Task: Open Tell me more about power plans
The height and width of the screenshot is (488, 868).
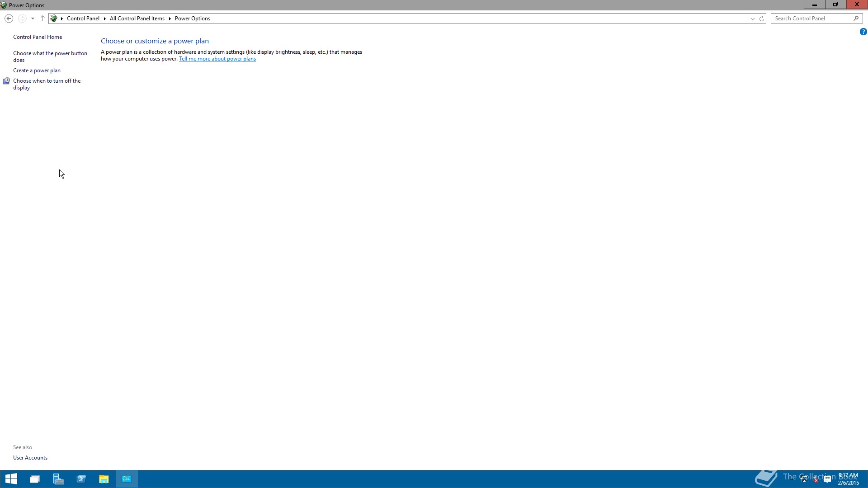Action: tap(217, 59)
